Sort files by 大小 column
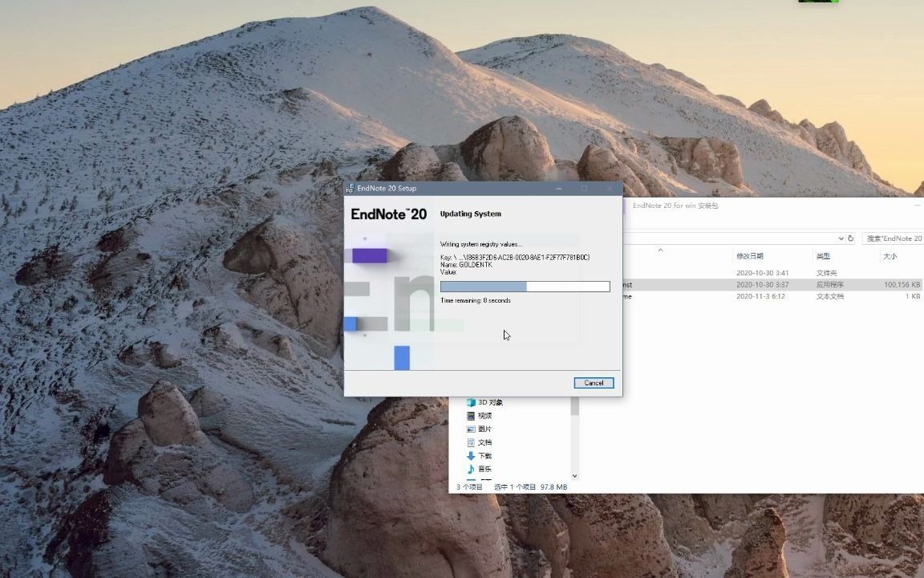 pos(890,256)
